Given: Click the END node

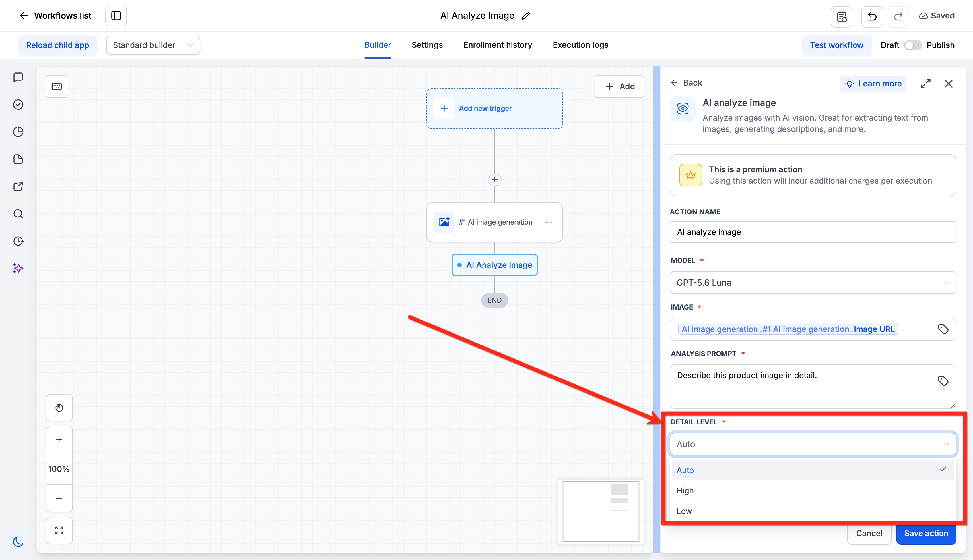Looking at the screenshot, I should click(494, 300).
